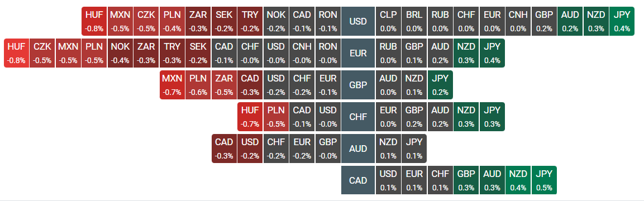Click HUF -0.7% tile in CHF row

pos(250,117)
